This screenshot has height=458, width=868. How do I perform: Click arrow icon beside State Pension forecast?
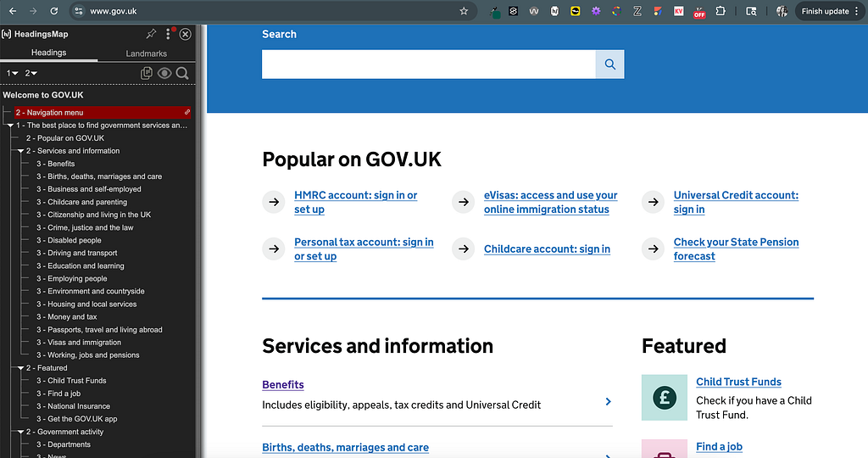(654, 249)
